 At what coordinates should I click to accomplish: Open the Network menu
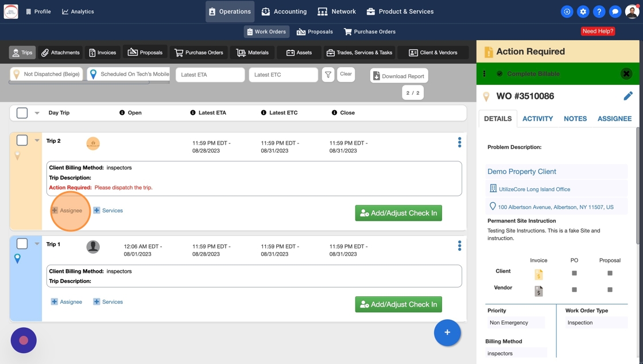[336, 11]
